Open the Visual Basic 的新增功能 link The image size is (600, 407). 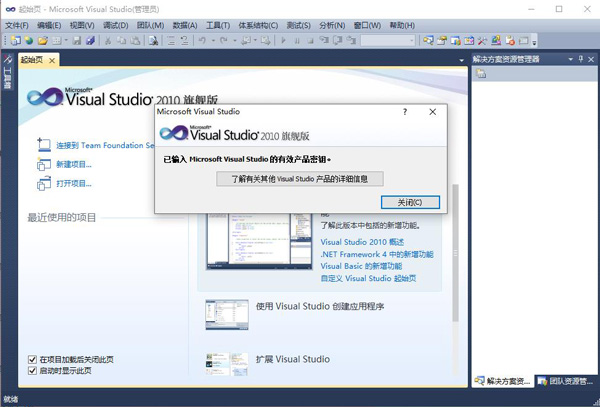tap(361, 266)
